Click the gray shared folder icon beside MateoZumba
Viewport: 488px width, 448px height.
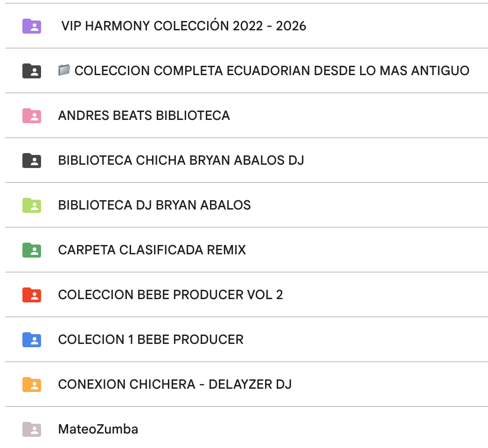31,429
